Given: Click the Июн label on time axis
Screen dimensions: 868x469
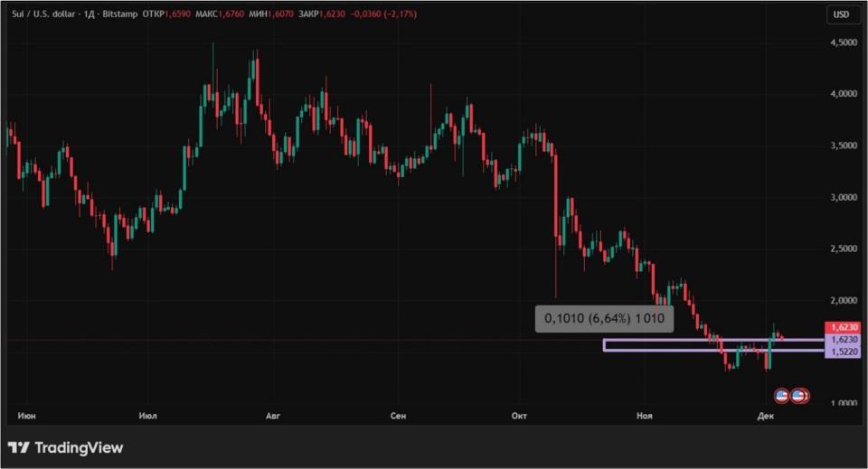Looking at the screenshot, I should click(25, 416).
